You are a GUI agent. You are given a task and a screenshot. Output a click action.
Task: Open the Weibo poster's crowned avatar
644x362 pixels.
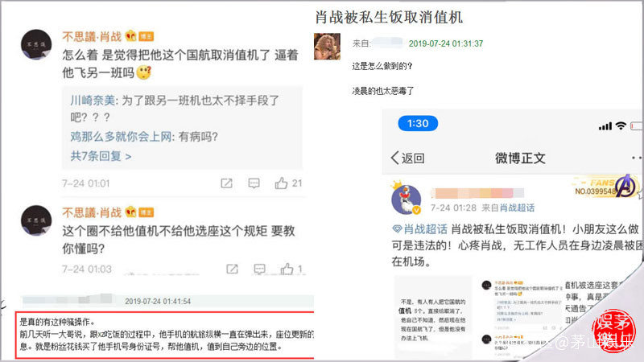(x=406, y=199)
